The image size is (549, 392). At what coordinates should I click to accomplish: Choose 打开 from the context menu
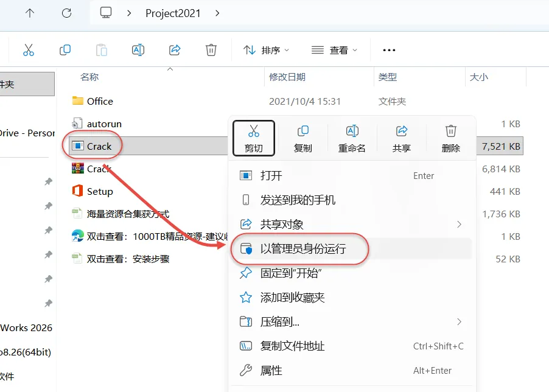tap(352, 176)
